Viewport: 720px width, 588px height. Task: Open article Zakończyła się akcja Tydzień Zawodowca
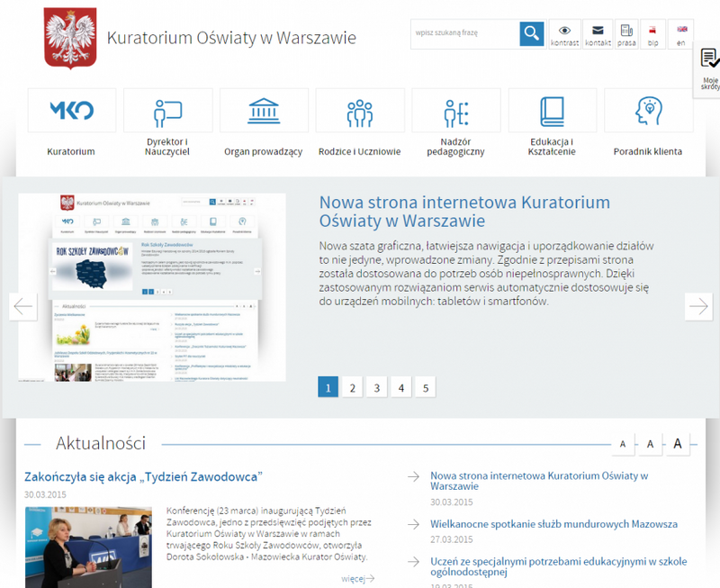pos(143,475)
